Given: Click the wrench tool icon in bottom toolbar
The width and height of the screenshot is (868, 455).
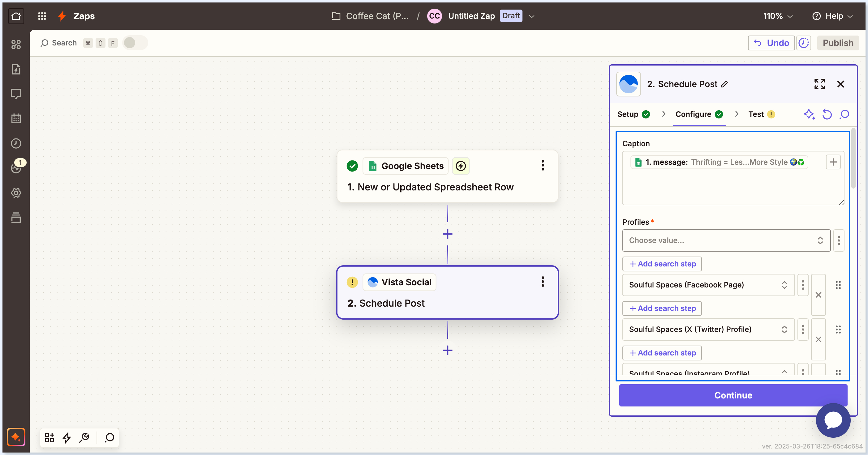Looking at the screenshot, I should tap(84, 437).
